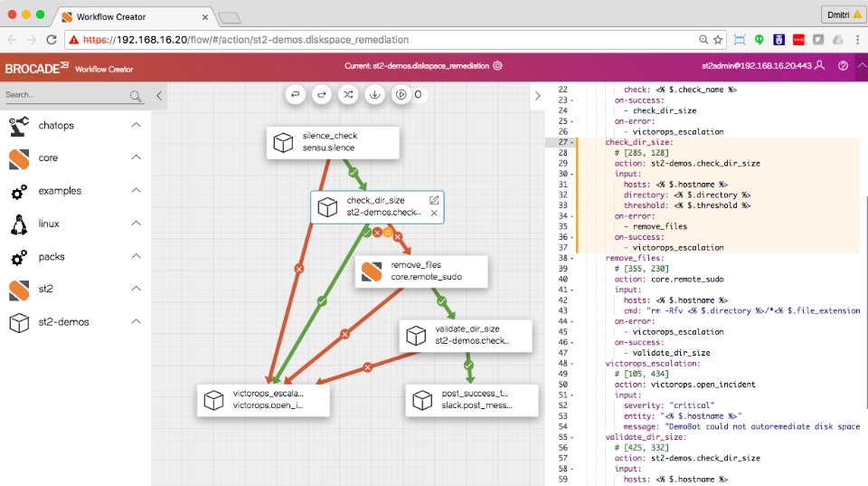Image resolution: width=868 pixels, height=486 pixels.
Task: Close the Workflow Creator tab
Action: click(205, 17)
